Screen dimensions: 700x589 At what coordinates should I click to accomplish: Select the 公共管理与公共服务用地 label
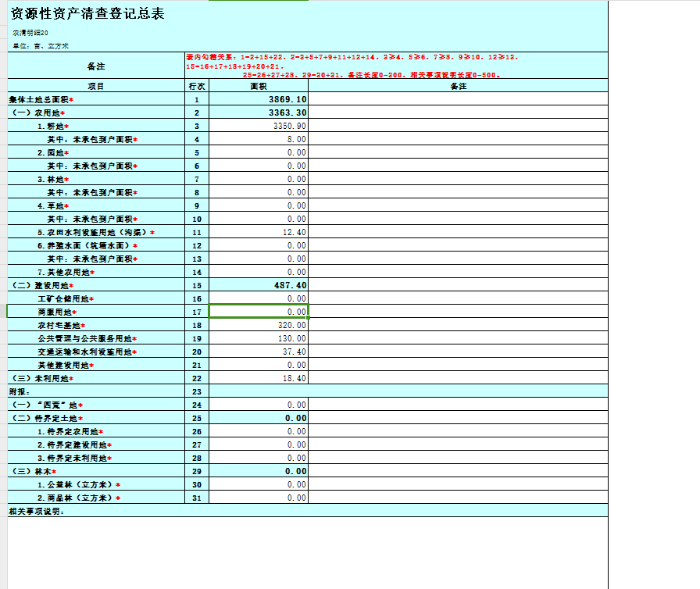(x=96, y=338)
